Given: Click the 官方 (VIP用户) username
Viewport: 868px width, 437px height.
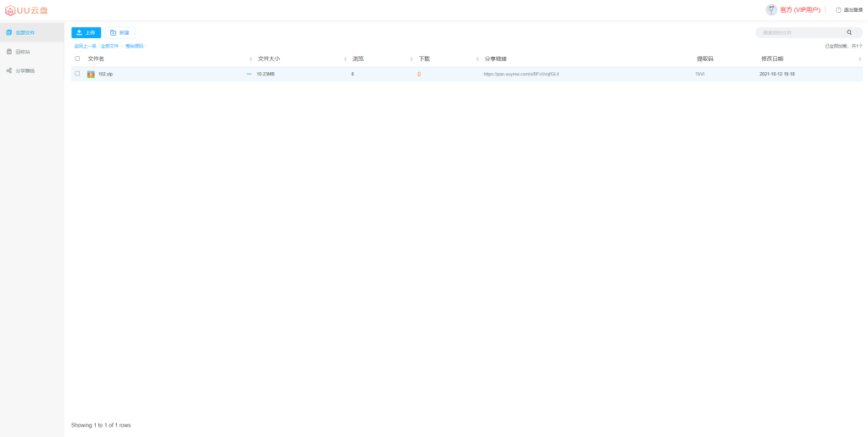Looking at the screenshot, I should 800,10.
